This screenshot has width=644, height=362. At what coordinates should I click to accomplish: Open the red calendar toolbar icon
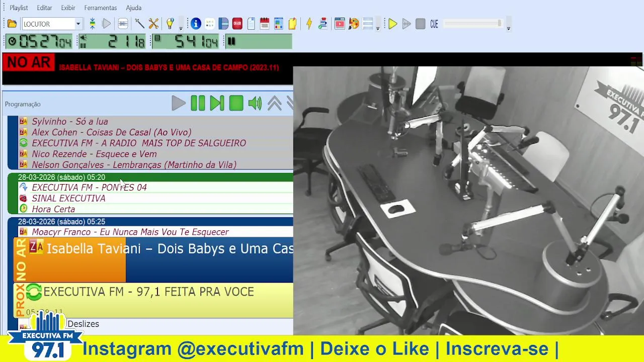tap(265, 24)
